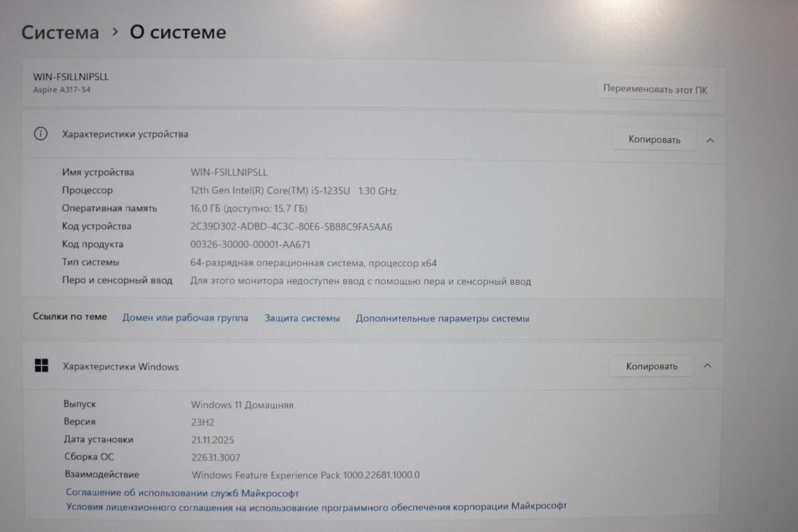Select device name WIN-FSILLNIPSLL in specs list

tap(229, 172)
